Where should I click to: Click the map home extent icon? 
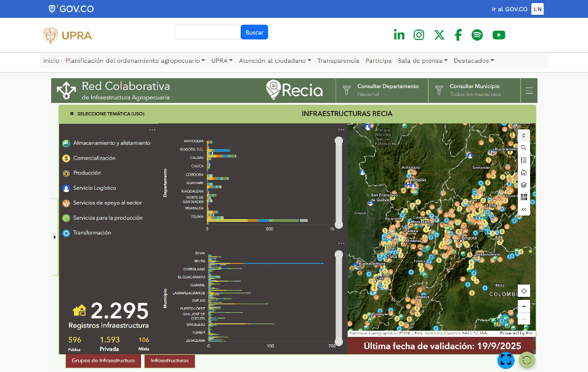point(523,172)
